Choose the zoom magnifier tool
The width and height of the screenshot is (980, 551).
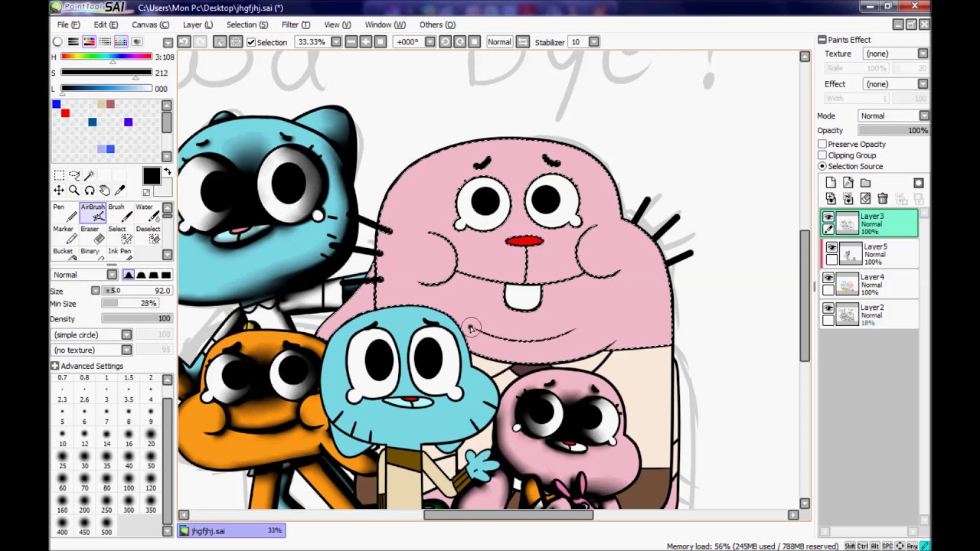[x=74, y=190]
